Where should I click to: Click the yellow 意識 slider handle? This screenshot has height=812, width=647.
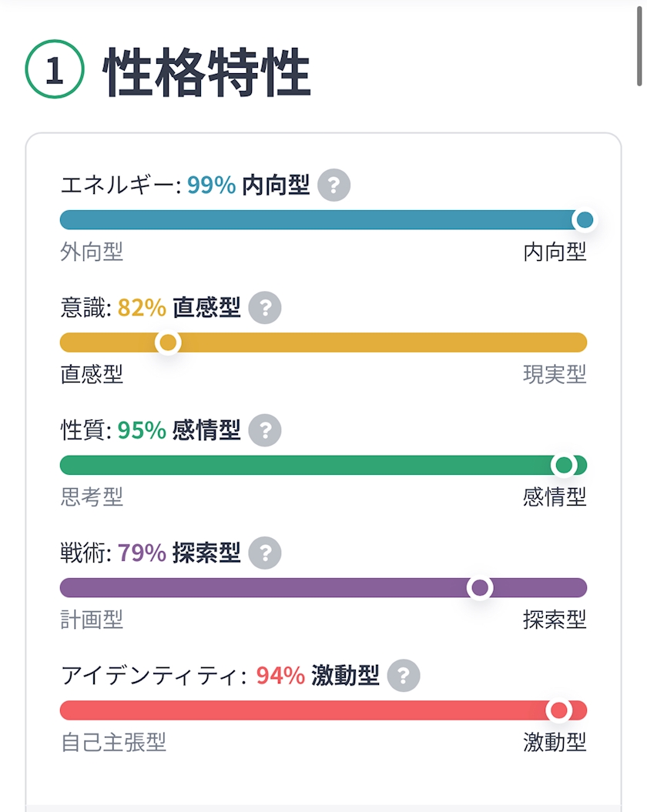tap(168, 343)
